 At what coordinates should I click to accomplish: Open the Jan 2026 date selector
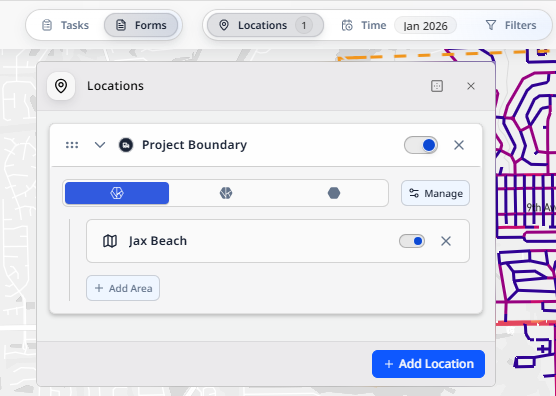pos(425,26)
